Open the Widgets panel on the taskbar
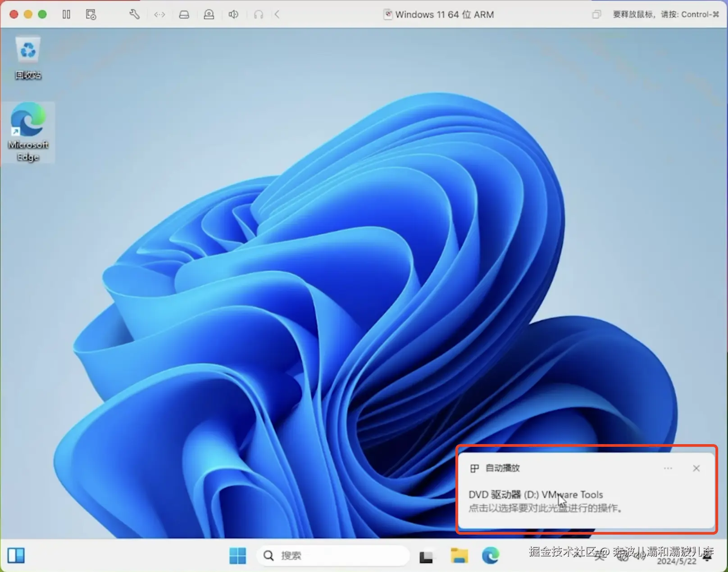Image resolution: width=728 pixels, height=572 pixels. [16, 555]
